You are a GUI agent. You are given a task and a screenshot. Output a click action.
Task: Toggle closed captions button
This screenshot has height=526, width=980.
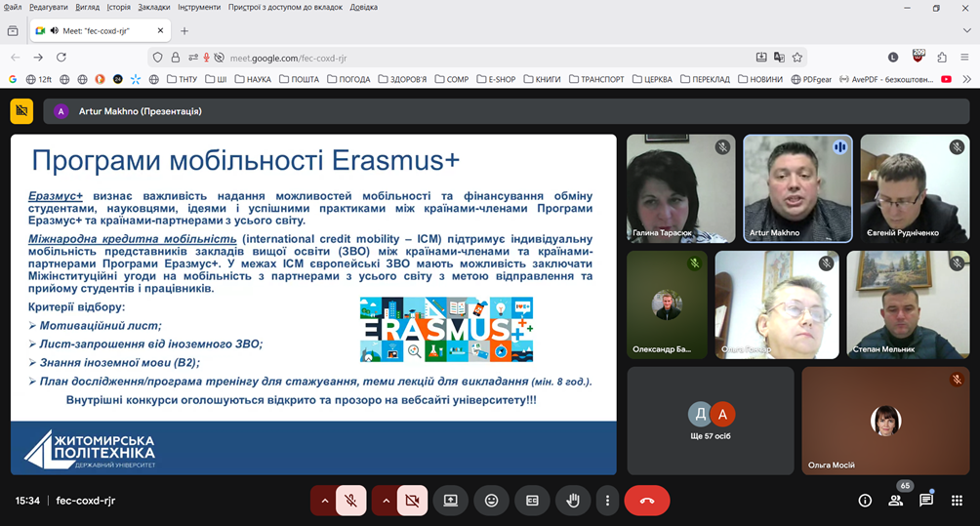point(532,501)
